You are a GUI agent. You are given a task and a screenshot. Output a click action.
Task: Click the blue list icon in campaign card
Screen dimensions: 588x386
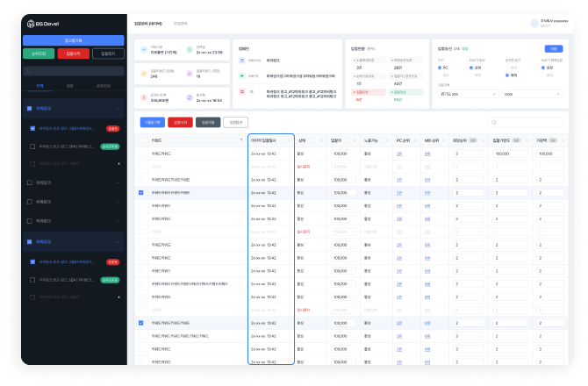tap(242, 61)
